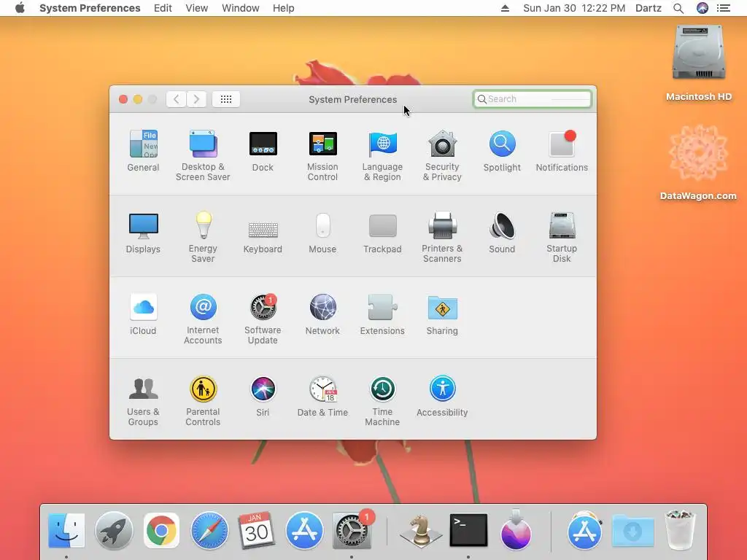Click the eject icon in menu bar

pyautogui.click(x=505, y=8)
